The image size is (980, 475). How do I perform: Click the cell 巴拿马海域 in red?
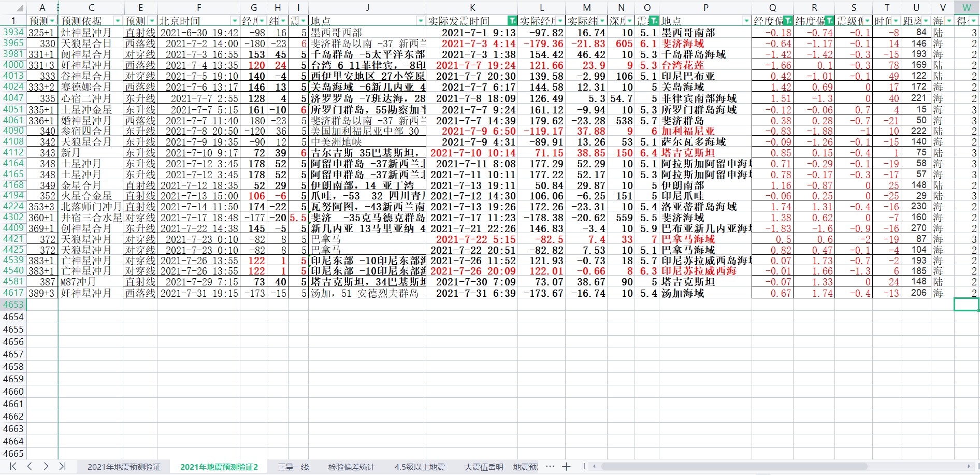(705, 239)
